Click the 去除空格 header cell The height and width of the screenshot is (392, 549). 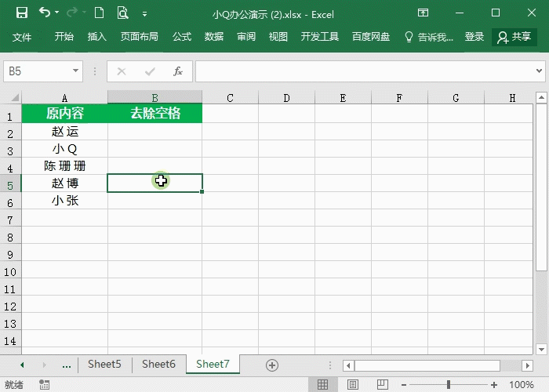pyautogui.click(x=155, y=114)
